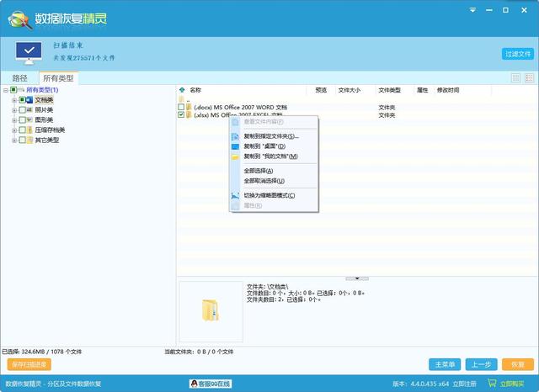
Task: Click desktop icon for 复制到"桌面" entry
Action: point(235,146)
